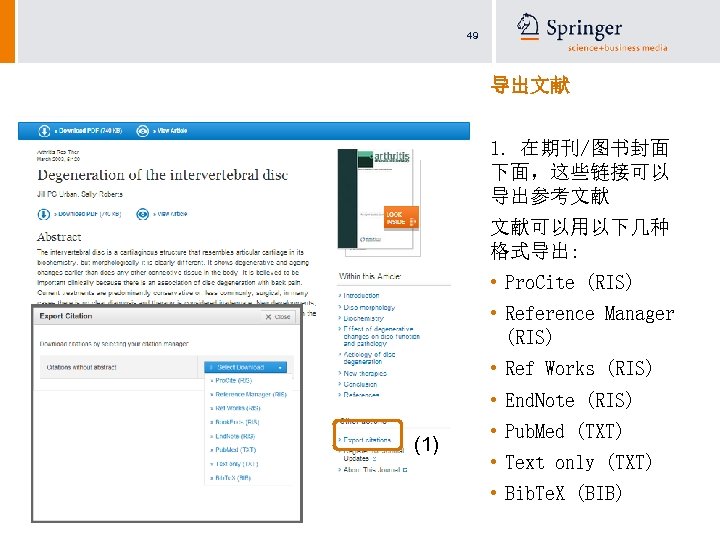Click the Abstract heading
This screenshot has width=720, height=540.
[59, 237]
